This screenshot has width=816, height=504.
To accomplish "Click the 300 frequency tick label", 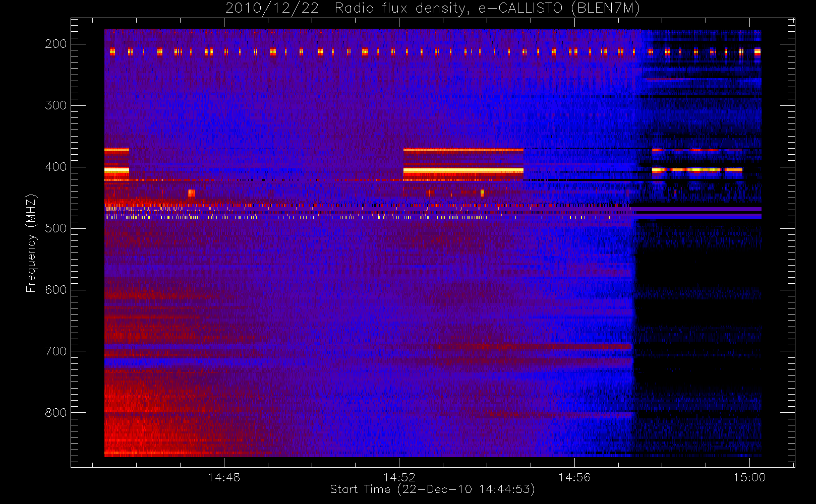I will [x=56, y=105].
